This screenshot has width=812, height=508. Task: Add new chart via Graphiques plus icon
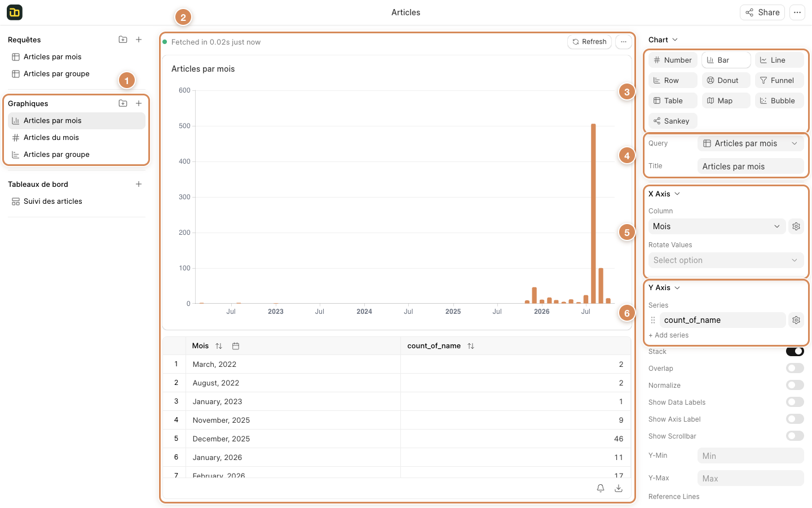[139, 103]
